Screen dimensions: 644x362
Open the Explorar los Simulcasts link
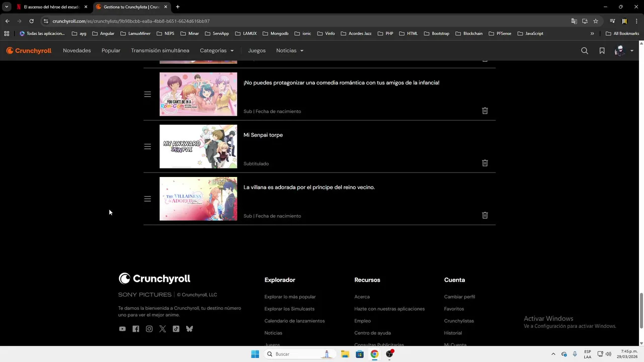coord(289,309)
